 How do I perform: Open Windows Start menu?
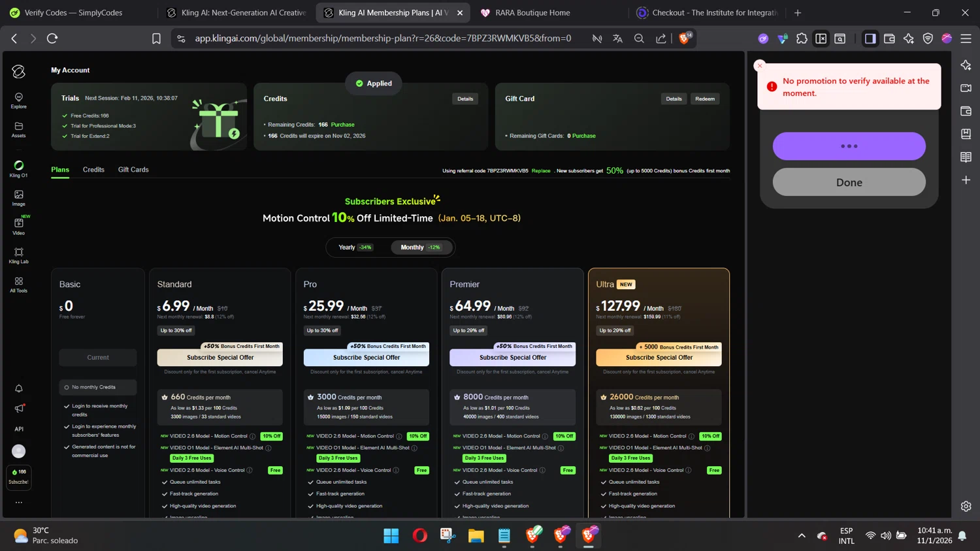click(x=391, y=536)
